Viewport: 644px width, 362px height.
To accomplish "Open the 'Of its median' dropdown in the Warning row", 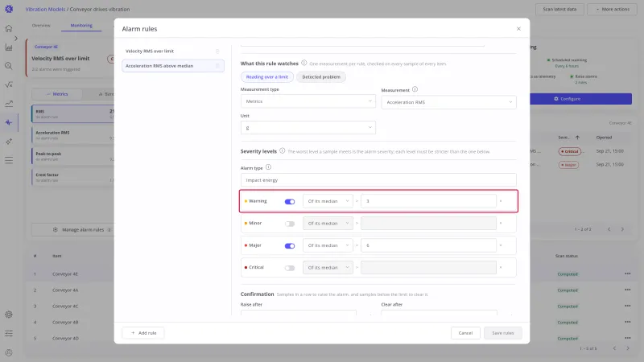I will pyautogui.click(x=328, y=201).
